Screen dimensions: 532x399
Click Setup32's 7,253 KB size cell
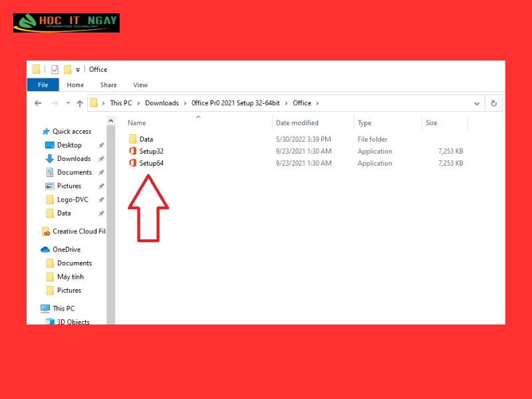click(x=451, y=151)
